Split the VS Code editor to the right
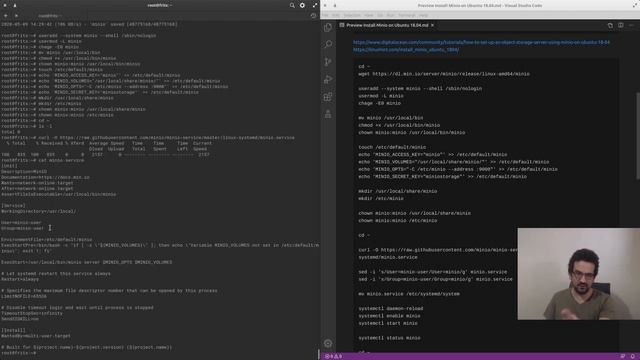Image resolution: width=640 pixels, height=360 pixels. coord(621,25)
